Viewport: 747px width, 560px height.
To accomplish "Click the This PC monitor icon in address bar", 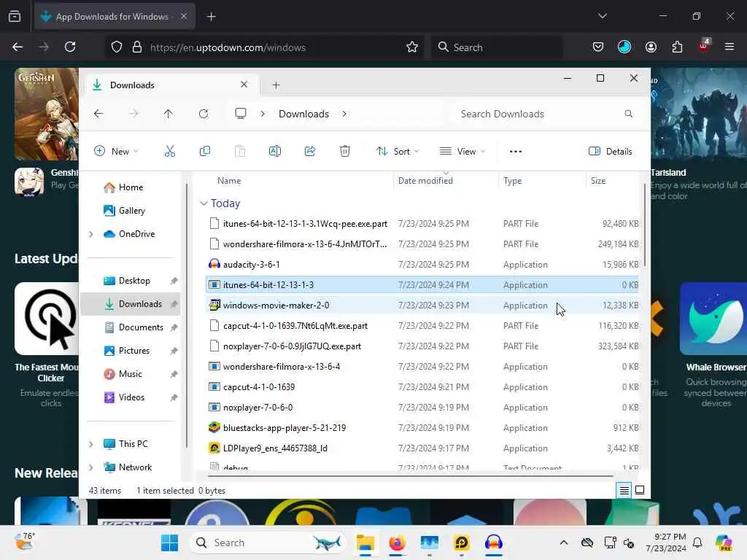I will 241,114.
